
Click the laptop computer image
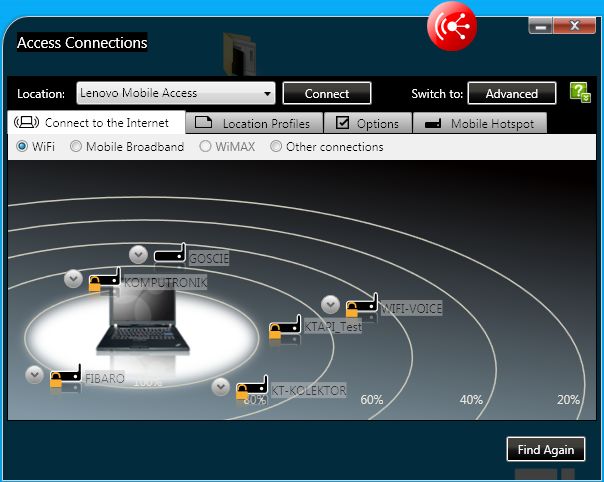[143, 320]
